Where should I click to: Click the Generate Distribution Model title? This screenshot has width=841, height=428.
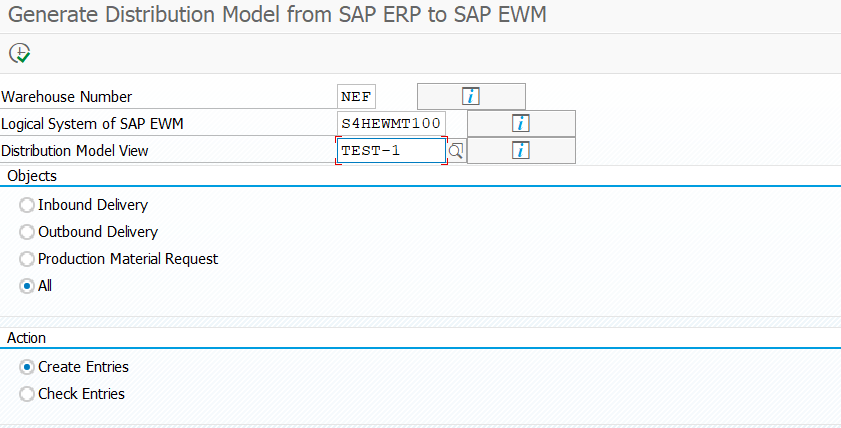coord(277,15)
